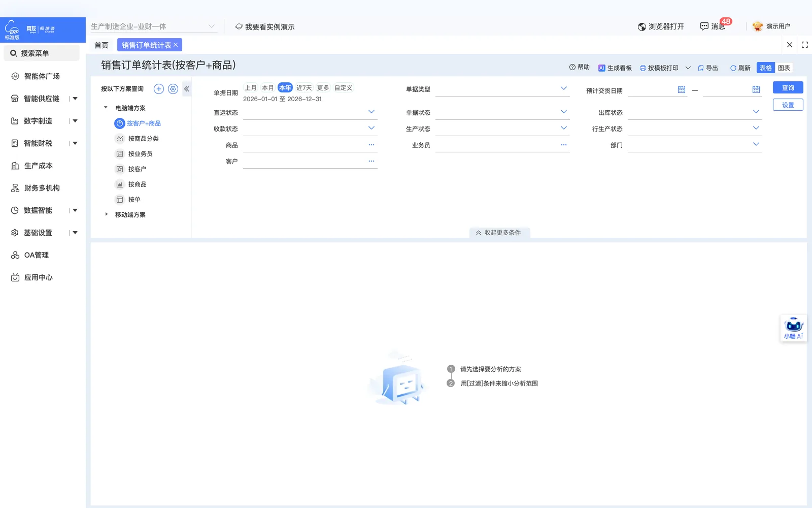812x508 pixels.
Task: Click the 查询 button
Action: click(788, 87)
